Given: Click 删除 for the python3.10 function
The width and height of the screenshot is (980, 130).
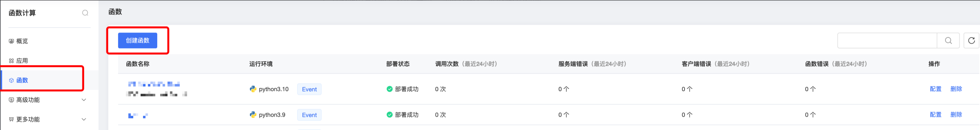Looking at the screenshot, I should point(956,89).
